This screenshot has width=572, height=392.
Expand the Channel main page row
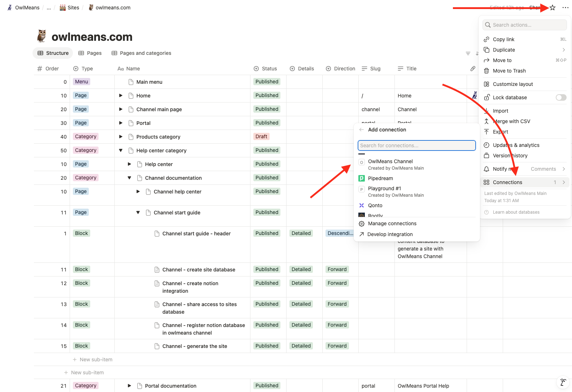pyautogui.click(x=121, y=109)
